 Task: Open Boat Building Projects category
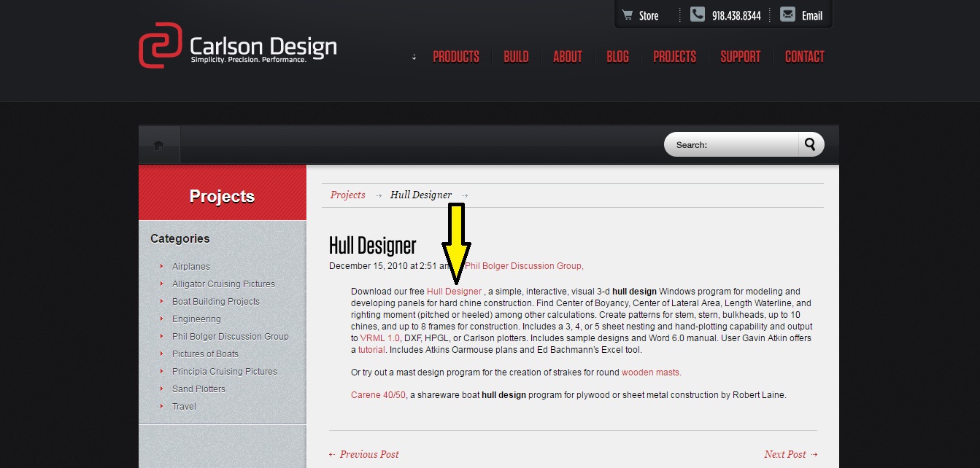tap(216, 301)
